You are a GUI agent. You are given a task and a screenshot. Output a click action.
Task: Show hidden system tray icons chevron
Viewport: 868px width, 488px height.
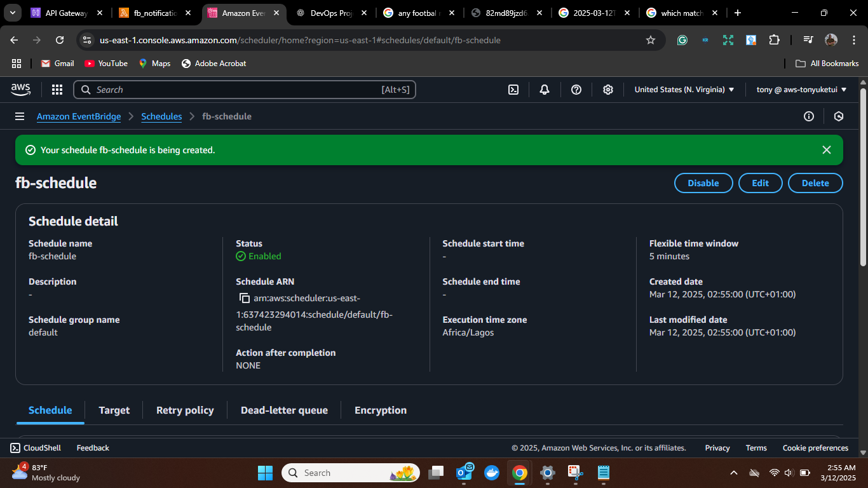tap(734, 473)
